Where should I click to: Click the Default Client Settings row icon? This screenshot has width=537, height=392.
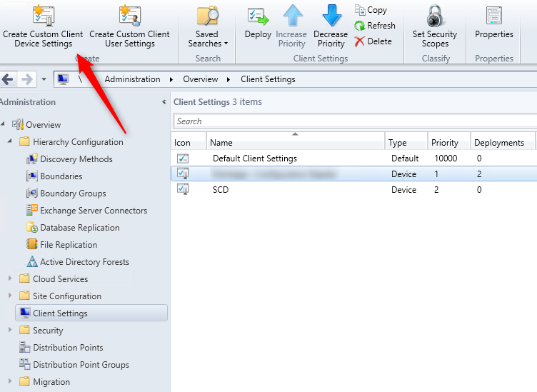(x=183, y=159)
